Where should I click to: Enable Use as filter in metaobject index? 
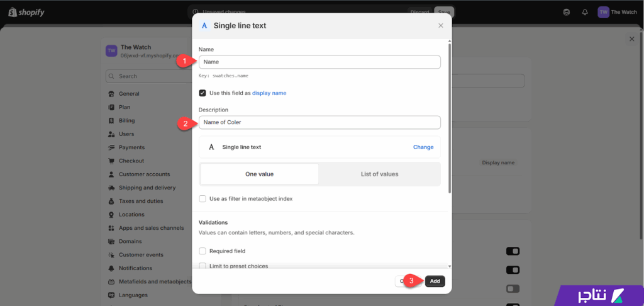tap(203, 199)
